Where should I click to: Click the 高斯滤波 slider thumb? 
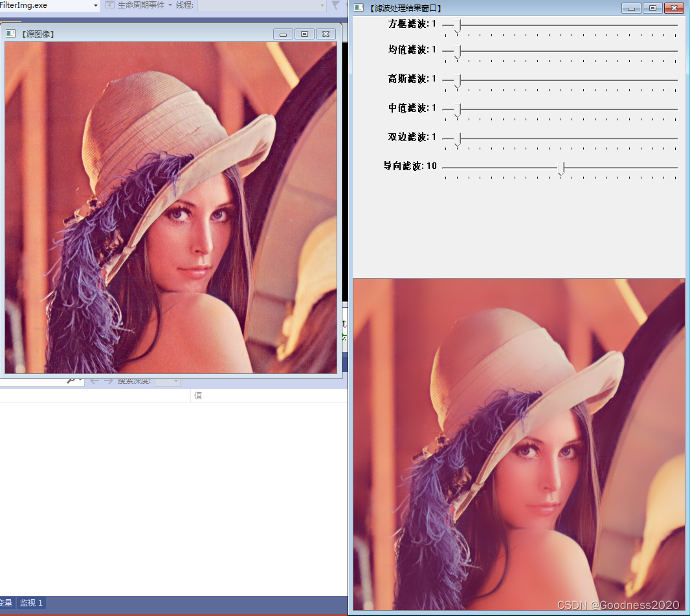tap(458, 81)
